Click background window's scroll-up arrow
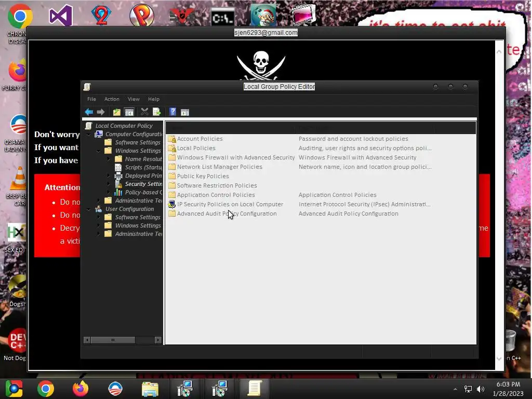The height and width of the screenshot is (399, 532). (499, 51)
